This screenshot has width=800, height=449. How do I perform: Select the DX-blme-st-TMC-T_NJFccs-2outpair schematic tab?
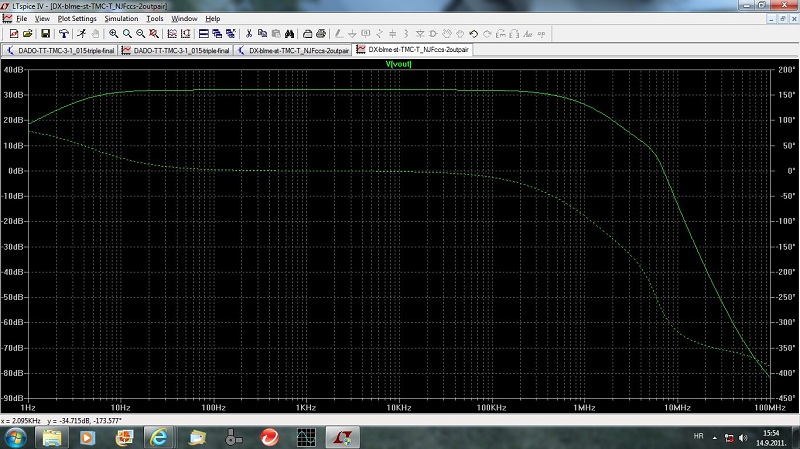(294, 49)
